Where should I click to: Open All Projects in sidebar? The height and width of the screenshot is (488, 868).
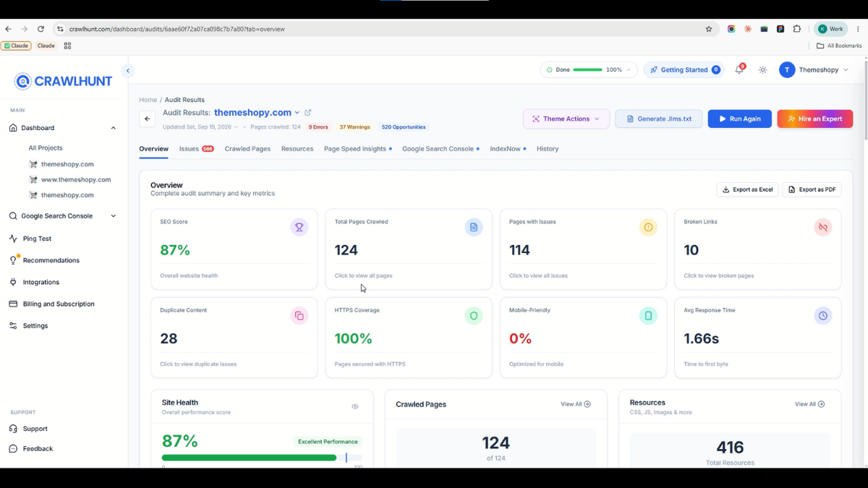point(46,148)
